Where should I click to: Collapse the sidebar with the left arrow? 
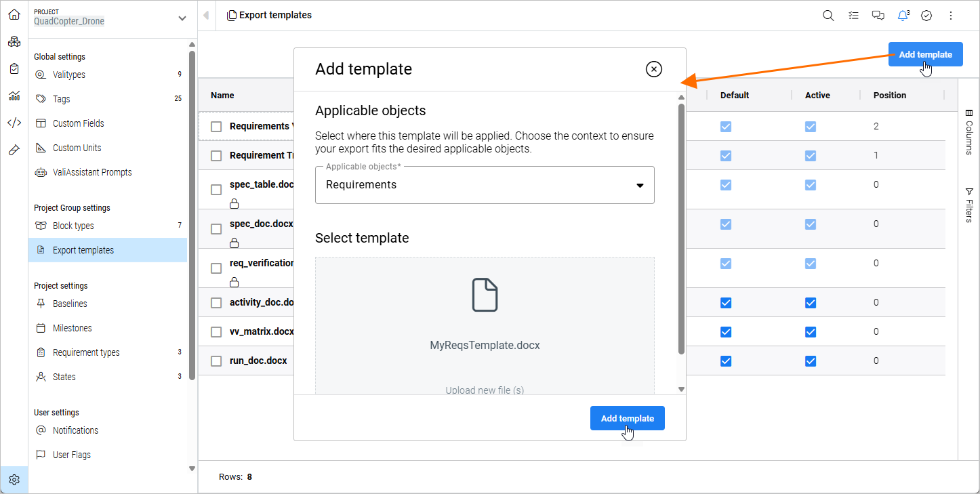pos(206,16)
